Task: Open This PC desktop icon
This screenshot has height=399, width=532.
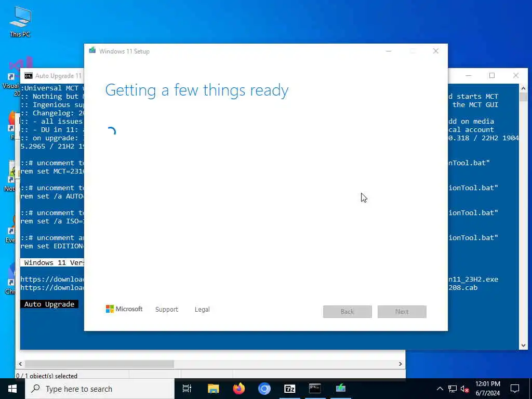Action: pyautogui.click(x=20, y=22)
